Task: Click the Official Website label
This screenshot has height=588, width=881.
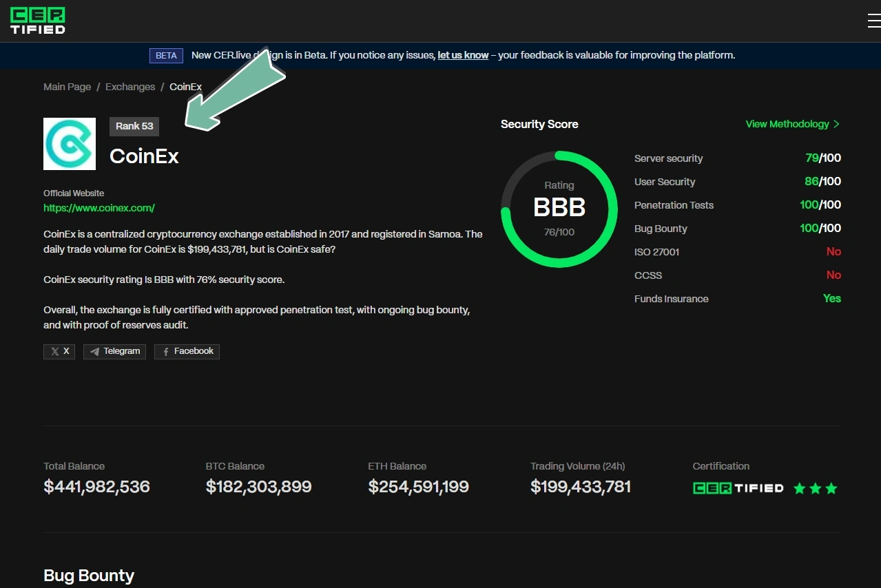Action: pyautogui.click(x=74, y=193)
